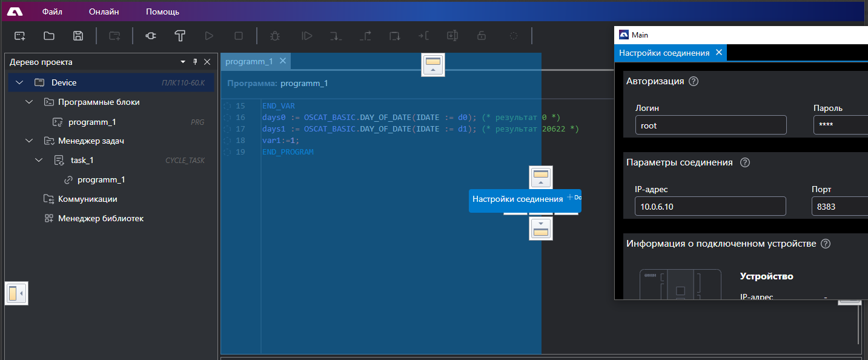The width and height of the screenshot is (868, 360).
Task: Click the Логин field containing root
Action: coord(711,125)
